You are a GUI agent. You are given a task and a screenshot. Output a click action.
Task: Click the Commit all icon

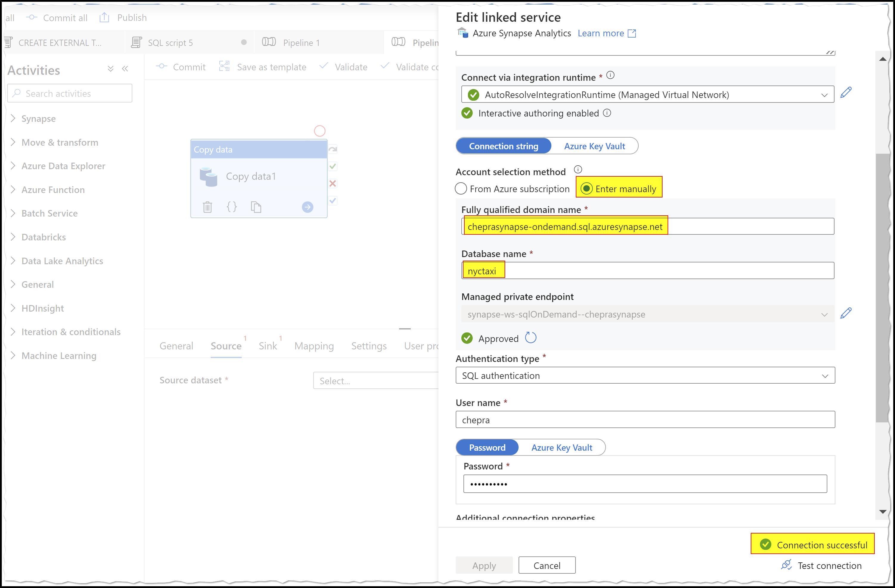pos(31,17)
